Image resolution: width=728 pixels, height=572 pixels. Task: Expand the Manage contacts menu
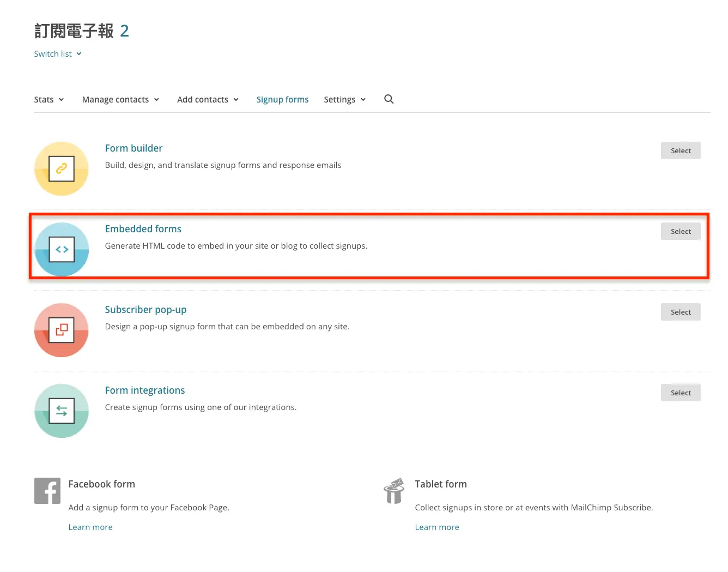(120, 99)
